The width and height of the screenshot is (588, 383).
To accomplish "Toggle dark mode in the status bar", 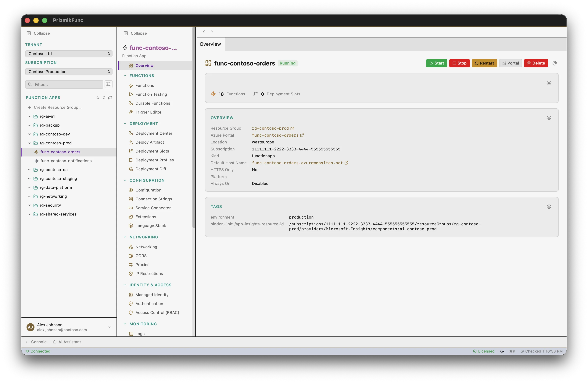I will [502, 351].
